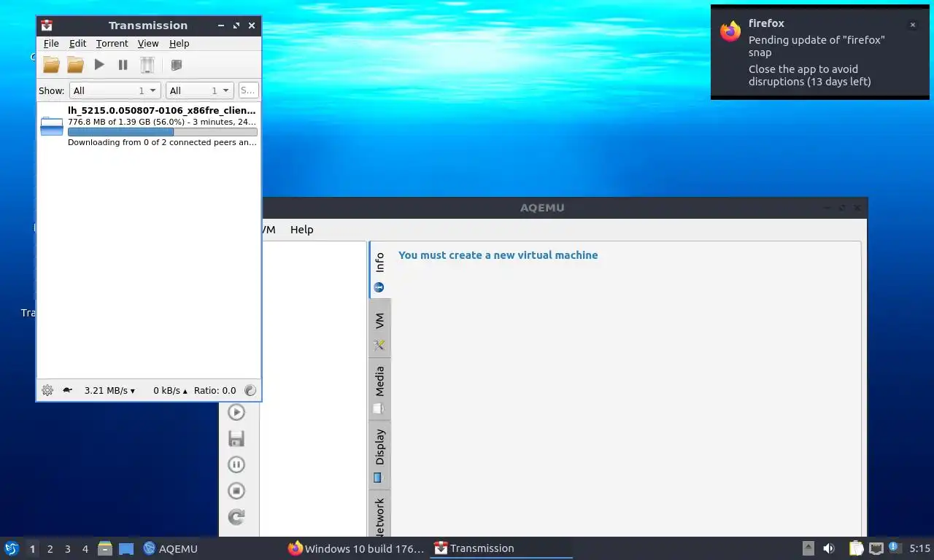Viewport: 934px width, 560px height.
Task: Click the Transmission window title icon
Action: point(47,26)
